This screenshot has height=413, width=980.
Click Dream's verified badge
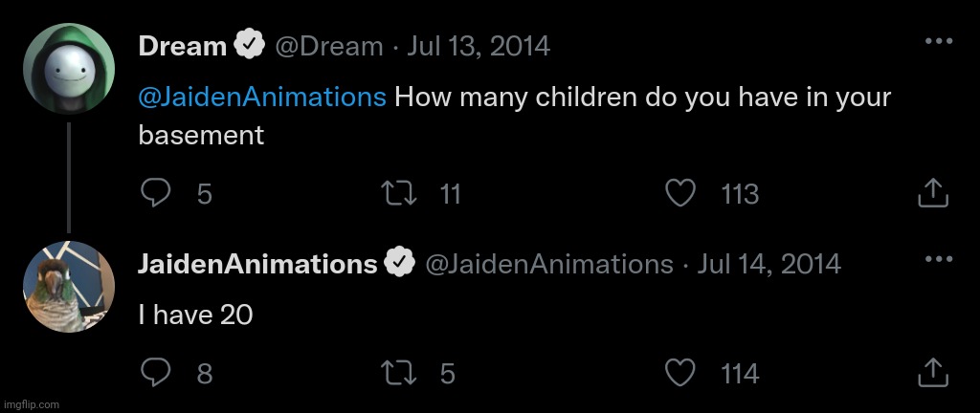click(x=250, y=46)
